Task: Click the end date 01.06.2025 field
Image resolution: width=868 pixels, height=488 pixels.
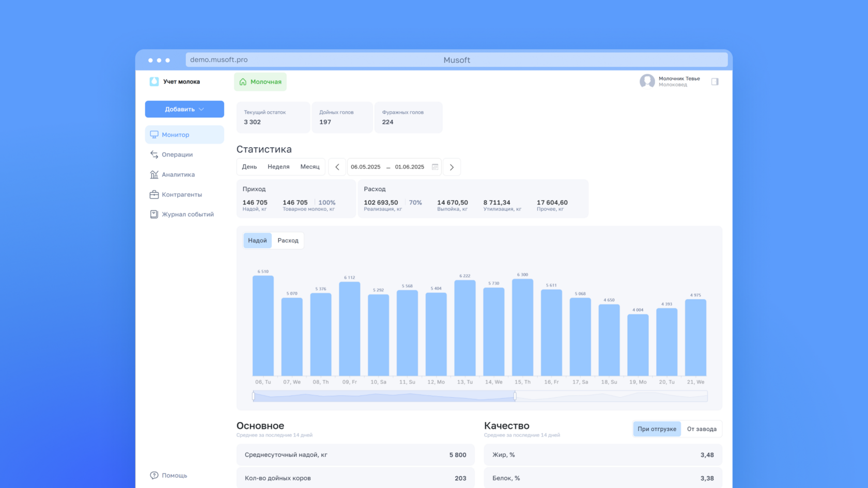Action: tap(410, 167)
